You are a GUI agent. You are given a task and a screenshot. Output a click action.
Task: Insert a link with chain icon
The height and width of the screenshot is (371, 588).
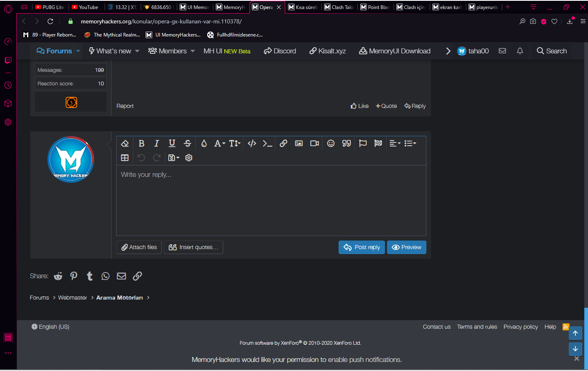tap(283, 144)
